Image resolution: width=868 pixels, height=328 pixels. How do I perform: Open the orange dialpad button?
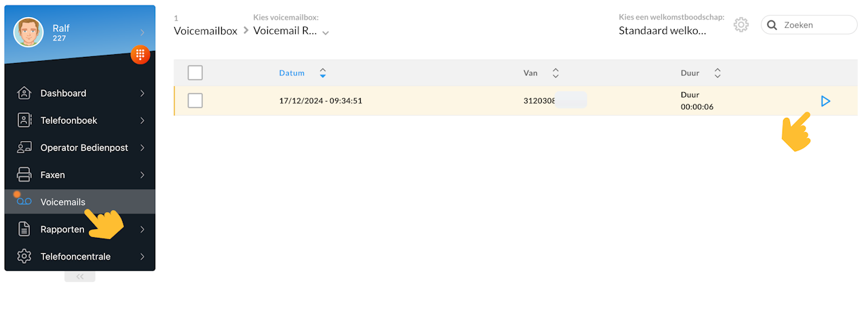pos(140,54)
